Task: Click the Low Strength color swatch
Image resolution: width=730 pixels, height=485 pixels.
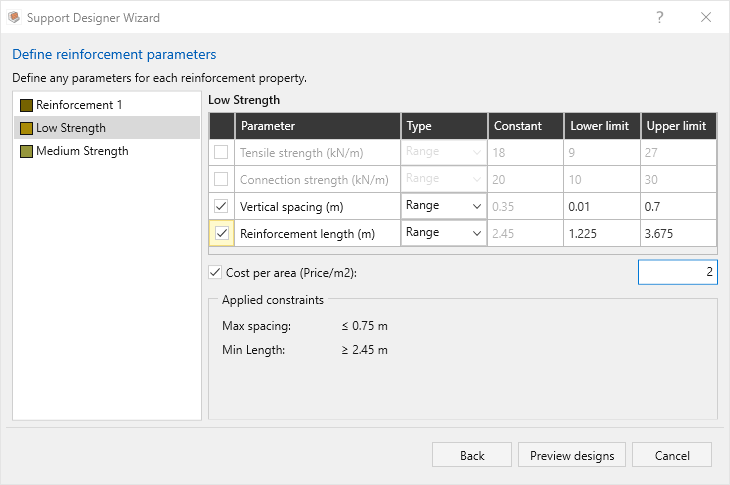Action: 27,128
